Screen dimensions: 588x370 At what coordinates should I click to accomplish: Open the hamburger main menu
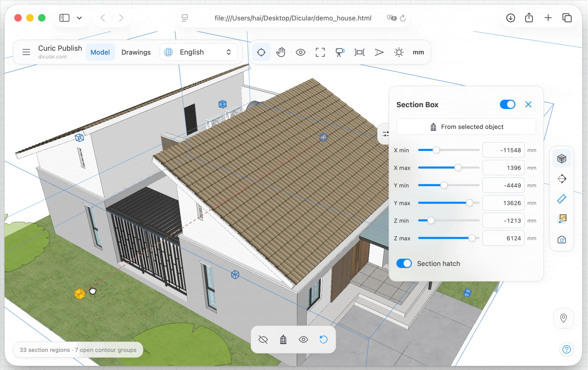click(x=26, y=52)
